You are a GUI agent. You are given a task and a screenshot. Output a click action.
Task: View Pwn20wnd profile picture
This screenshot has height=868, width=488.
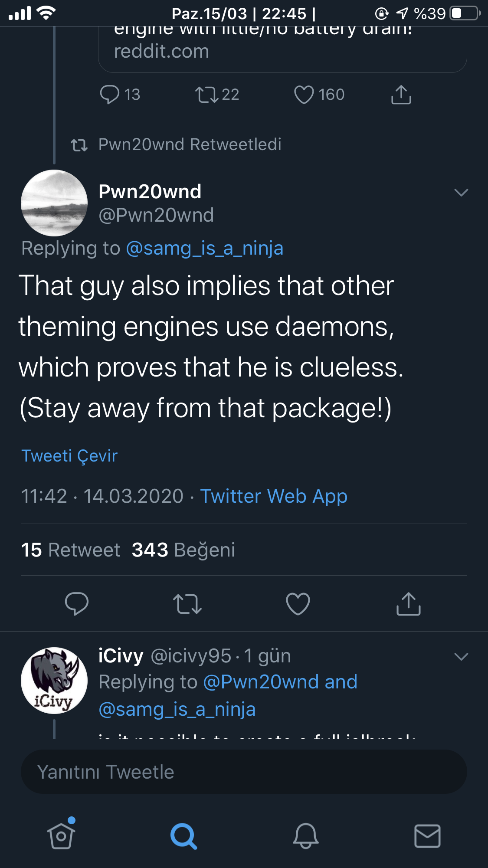point(54,203)
